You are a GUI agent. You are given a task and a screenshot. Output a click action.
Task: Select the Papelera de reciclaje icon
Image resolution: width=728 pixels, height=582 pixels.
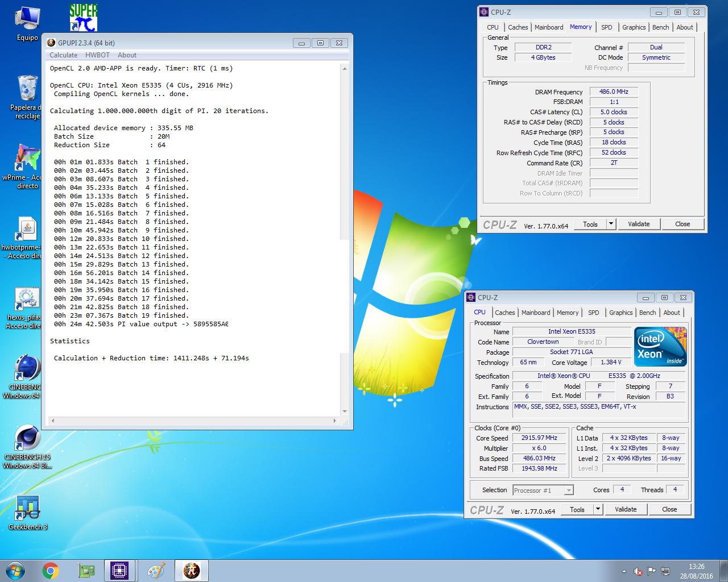click(x=27, y=97)
